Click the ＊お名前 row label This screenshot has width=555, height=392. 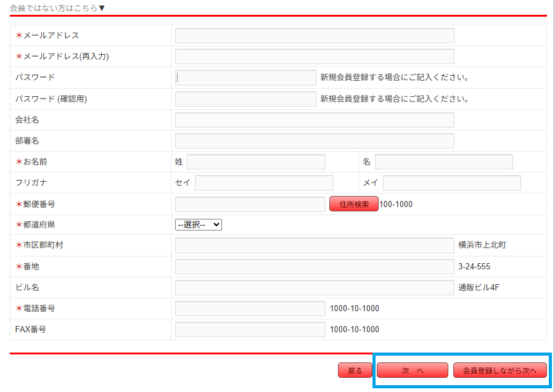(x=31, y=161)
